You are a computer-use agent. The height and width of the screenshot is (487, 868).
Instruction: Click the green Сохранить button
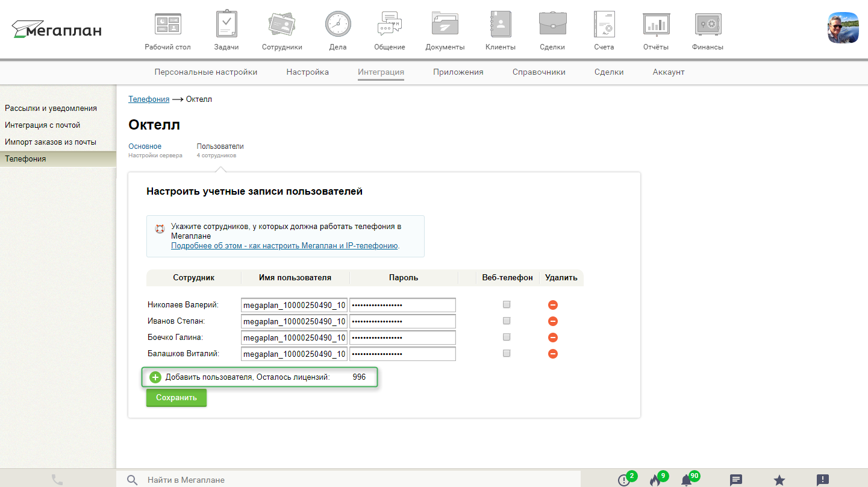pyautogui.click(x=176, y=398)
